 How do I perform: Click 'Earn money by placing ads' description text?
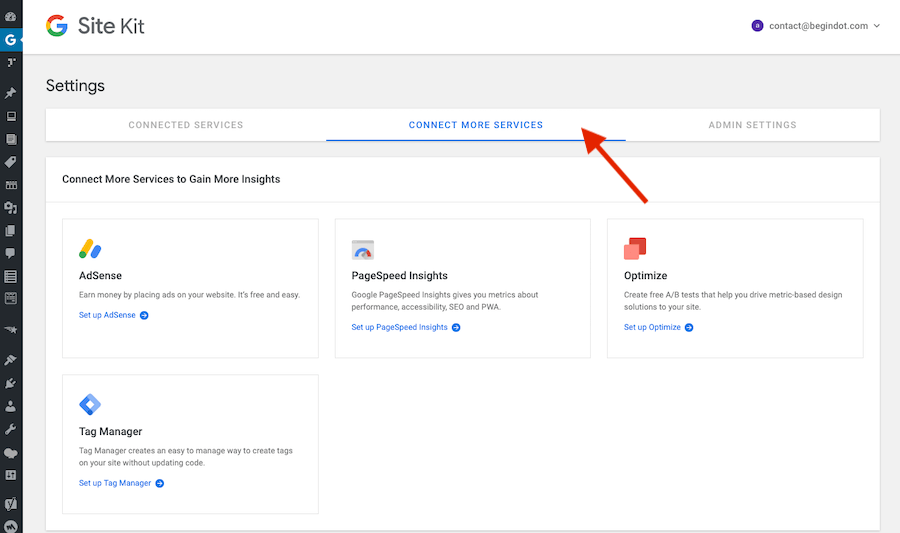tap(189, 295)
